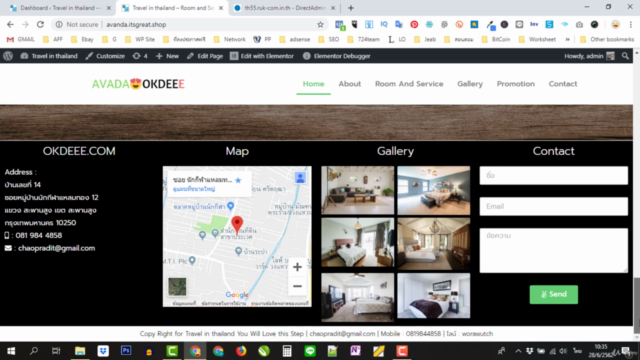Open Firefox from the taskbar
This screenshot has height=360, width=640.
coord(241,351)
